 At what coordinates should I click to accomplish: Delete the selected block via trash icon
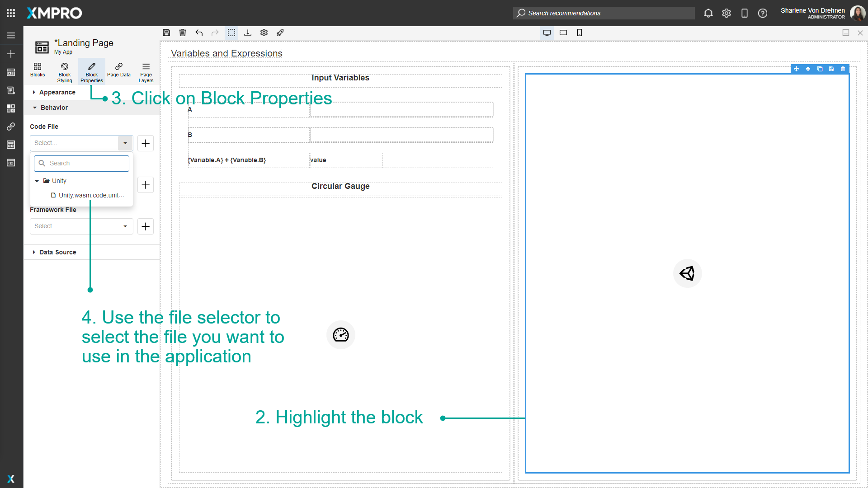pos(843,69)
